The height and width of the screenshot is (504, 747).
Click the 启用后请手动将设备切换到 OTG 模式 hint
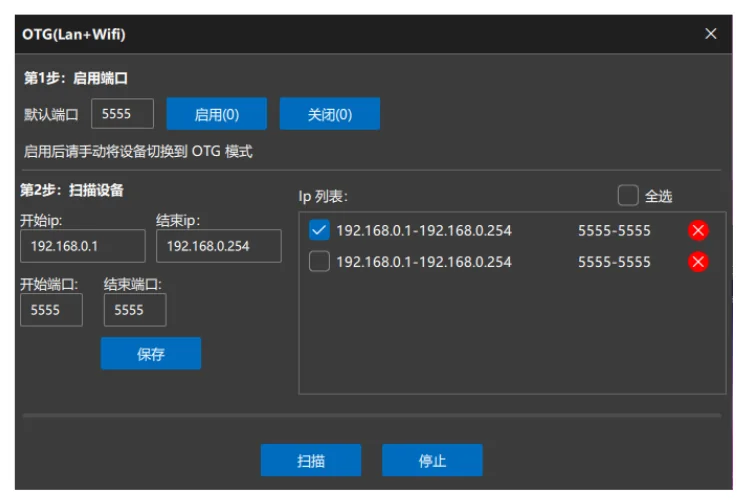tap(138, 151)
